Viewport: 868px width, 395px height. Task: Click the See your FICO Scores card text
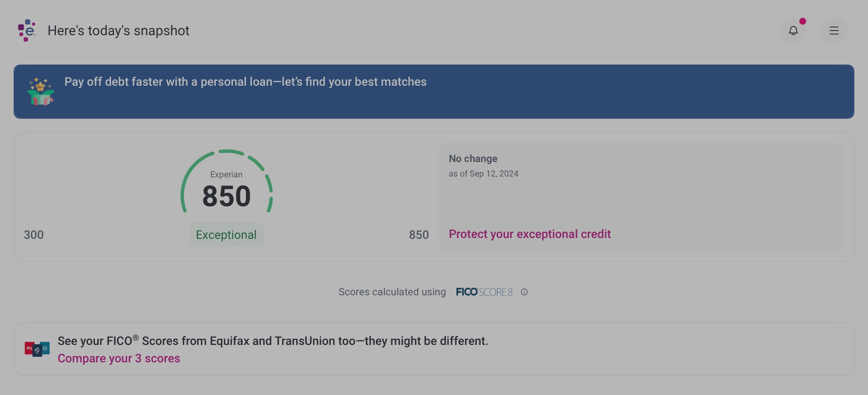(273, 341)
